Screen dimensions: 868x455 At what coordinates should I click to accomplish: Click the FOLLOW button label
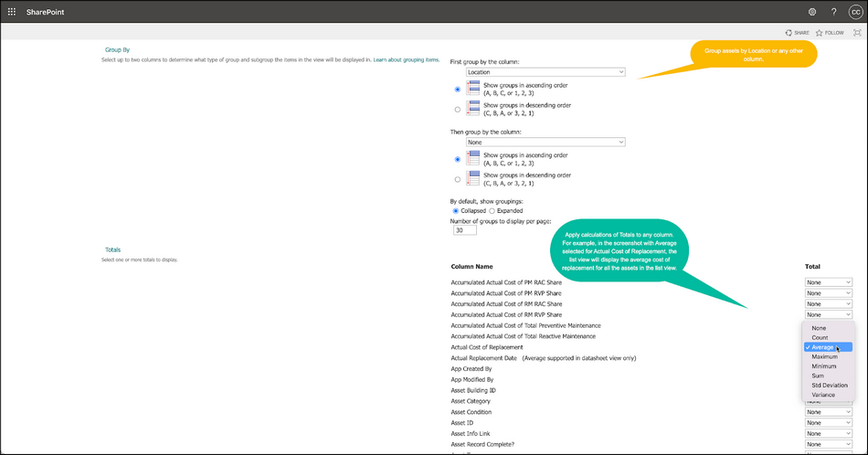[834, 33]
